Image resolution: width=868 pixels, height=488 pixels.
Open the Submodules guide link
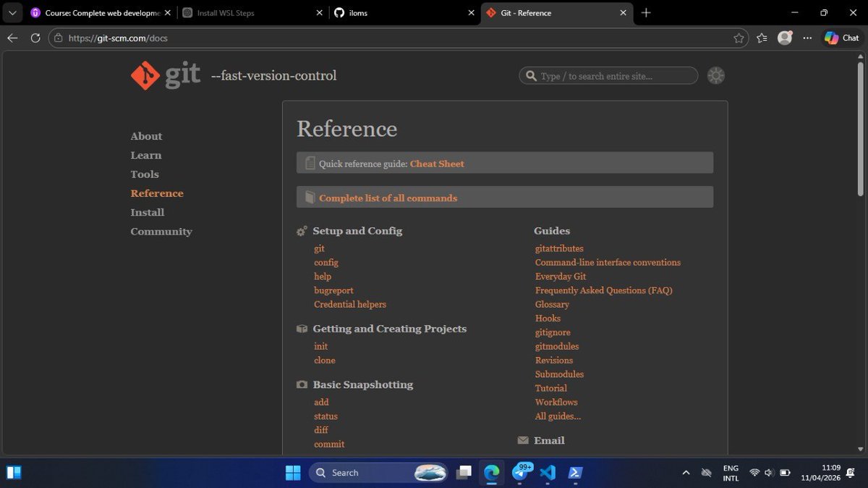tap(559, 374)
